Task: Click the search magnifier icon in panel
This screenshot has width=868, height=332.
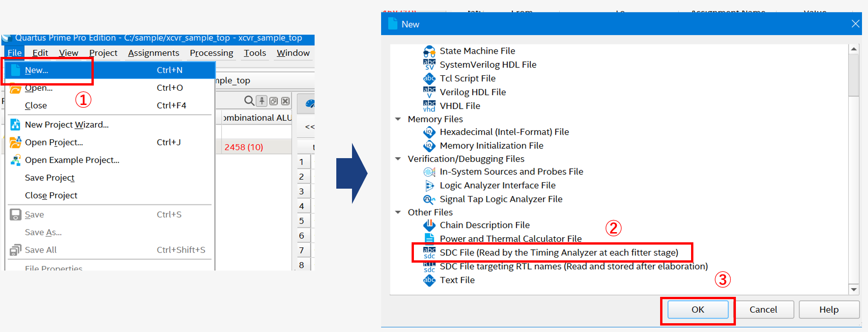Action: tap(249, 101)
